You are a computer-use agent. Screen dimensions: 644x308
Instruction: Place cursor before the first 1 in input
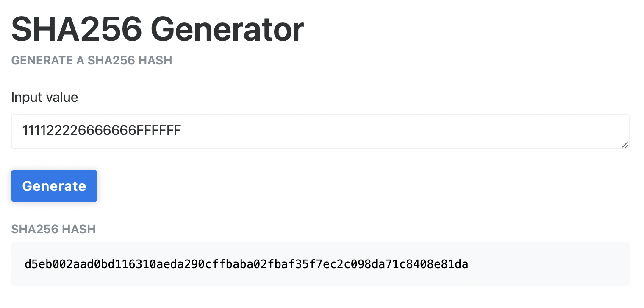click(22, 131)
